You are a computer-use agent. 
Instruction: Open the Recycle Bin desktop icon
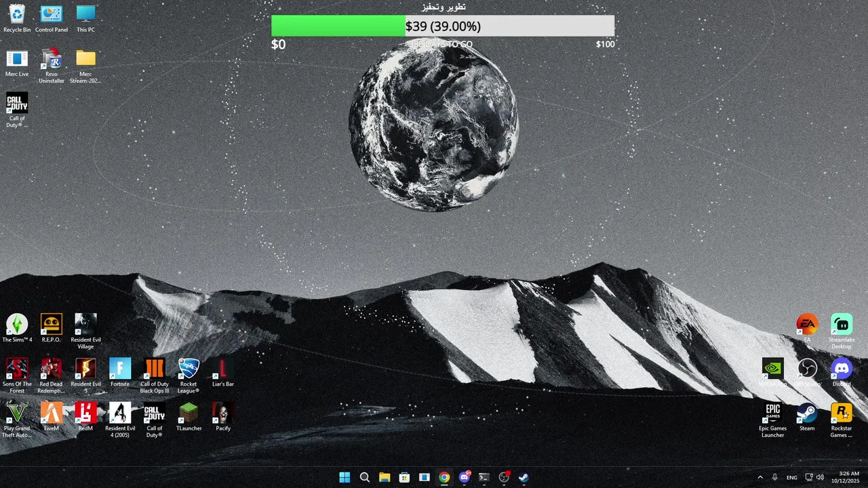[x=17, y=18]
